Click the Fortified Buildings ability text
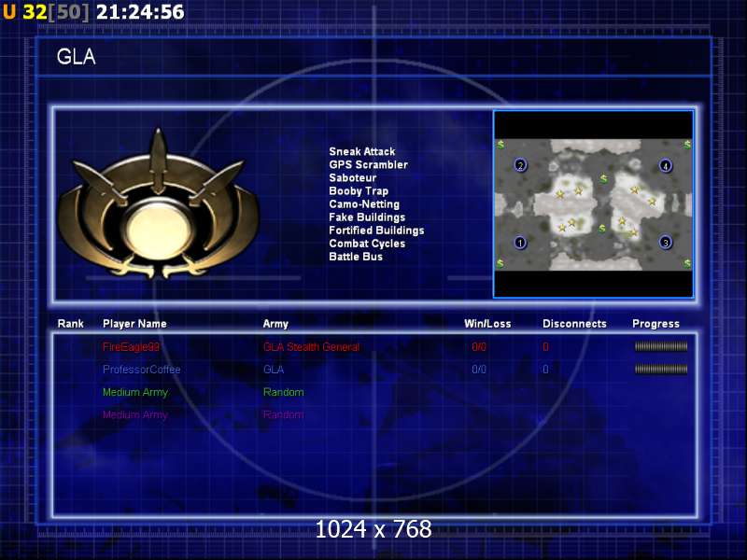This screenshot has height=560, width=747. tap(376, 231)
